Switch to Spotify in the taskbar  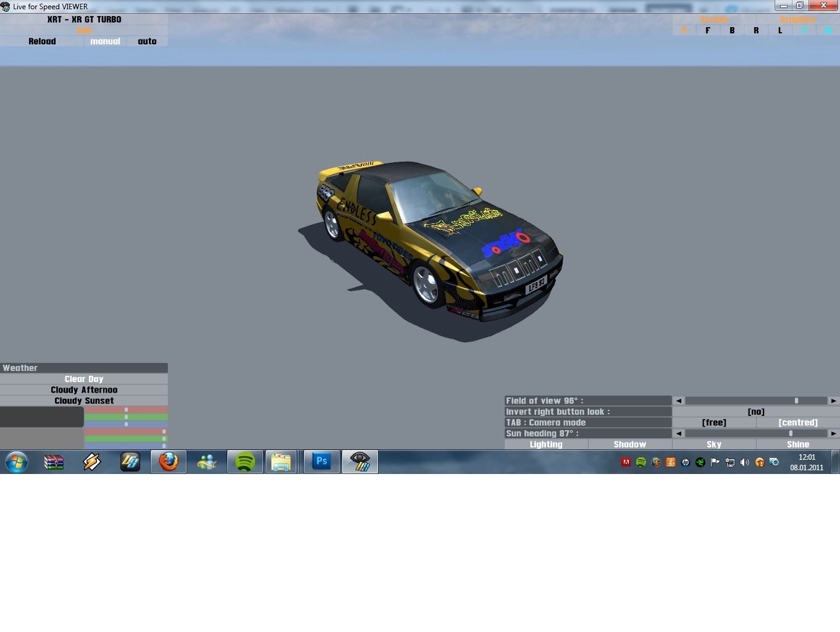pyautogui.click(x=245, y=462)
